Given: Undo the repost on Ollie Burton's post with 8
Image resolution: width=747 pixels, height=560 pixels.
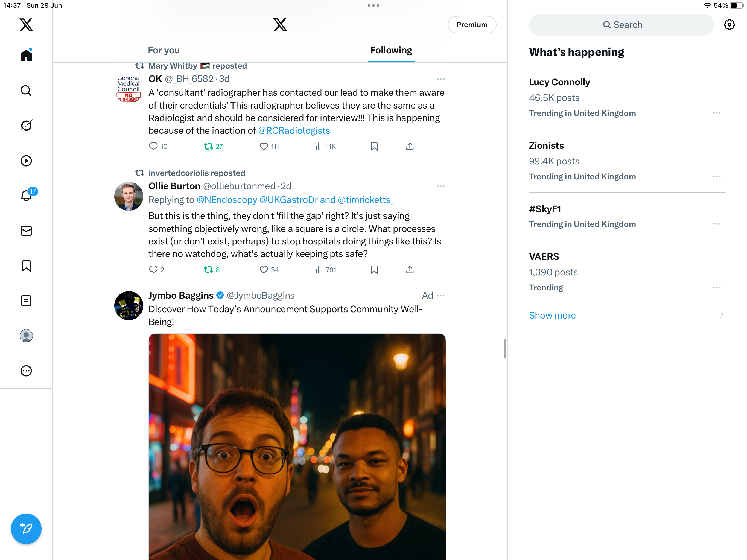Looking at the screenshot, I should 212,270.
